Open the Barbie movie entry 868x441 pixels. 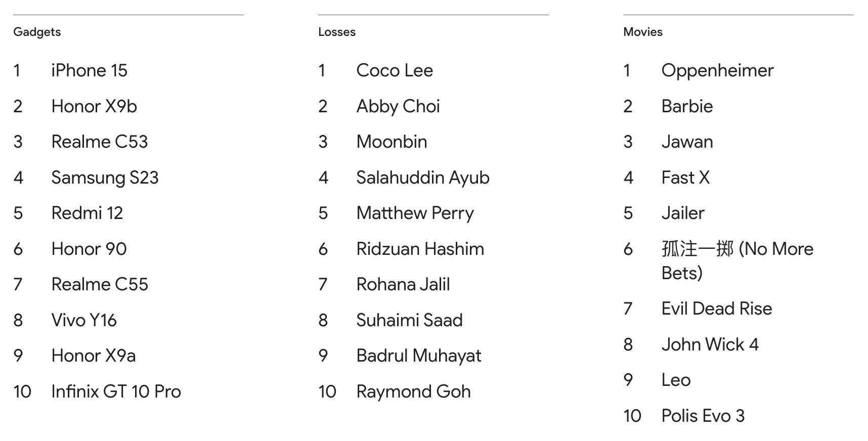point(687,106)
